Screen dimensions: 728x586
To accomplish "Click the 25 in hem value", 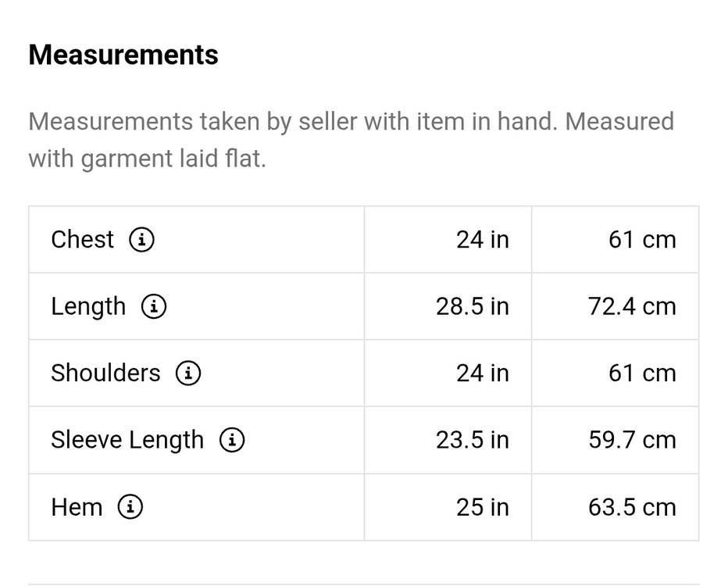I will (x=482, y=508).
